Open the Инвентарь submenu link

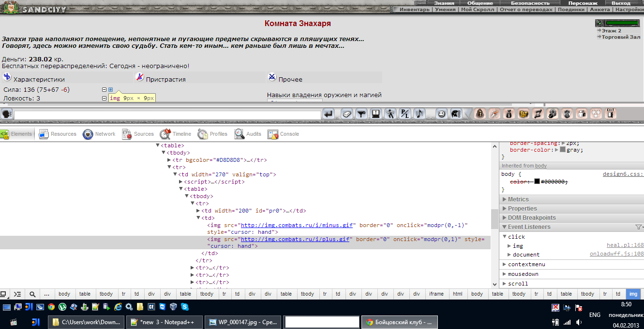[x=414, y=9]
